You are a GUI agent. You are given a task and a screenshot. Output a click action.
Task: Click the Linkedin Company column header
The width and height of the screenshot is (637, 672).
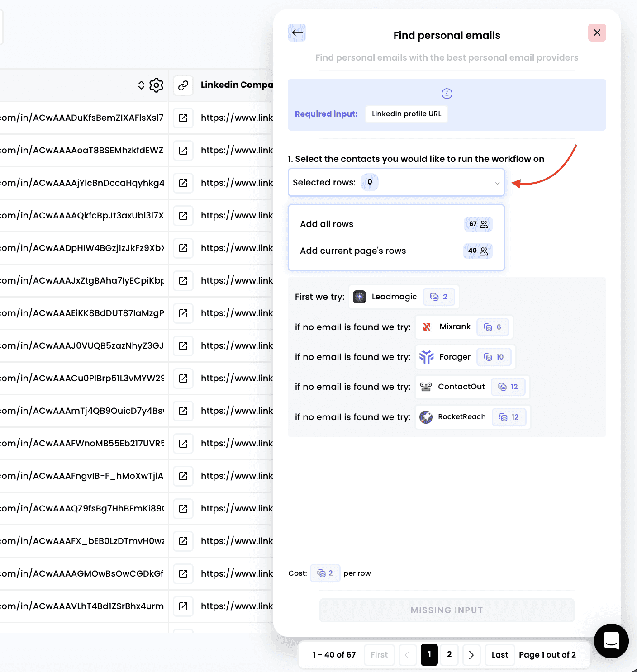(237, 85)
